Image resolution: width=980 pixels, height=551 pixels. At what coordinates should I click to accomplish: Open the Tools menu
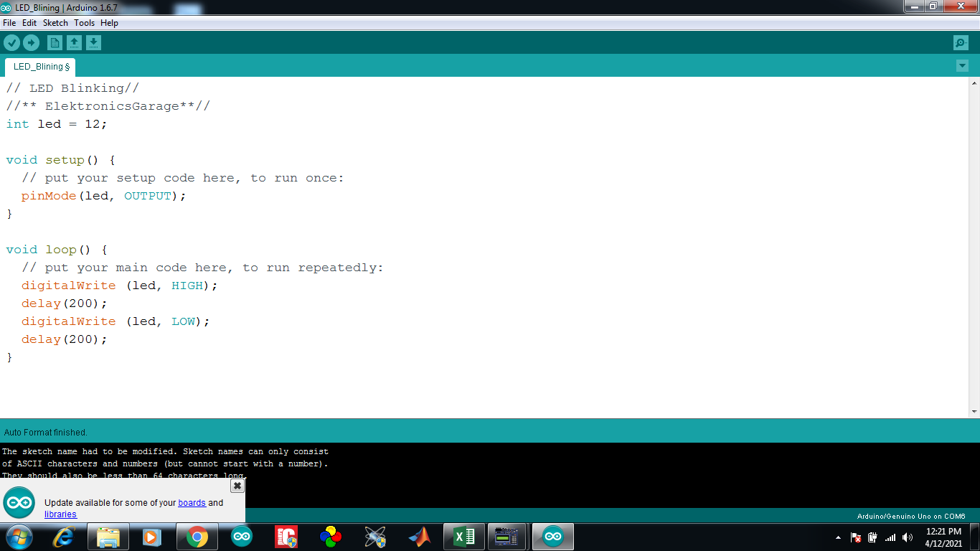(84, 22)
